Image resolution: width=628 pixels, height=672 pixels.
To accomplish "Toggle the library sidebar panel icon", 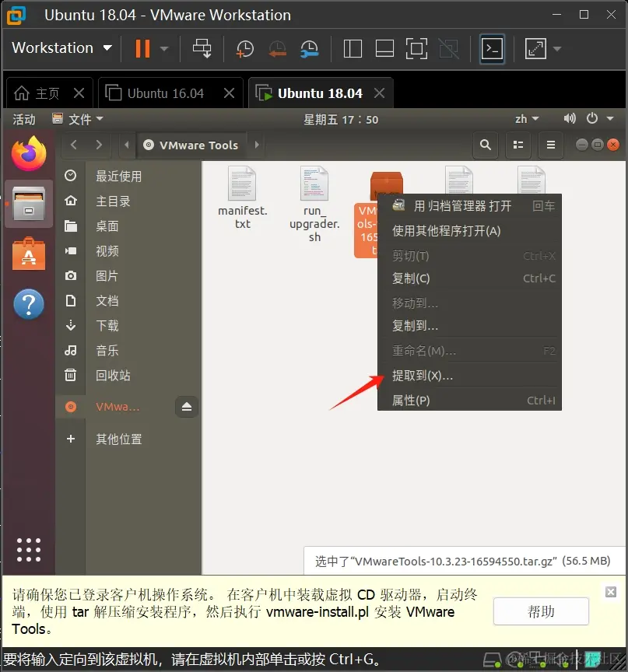I will tap(353, 48).
